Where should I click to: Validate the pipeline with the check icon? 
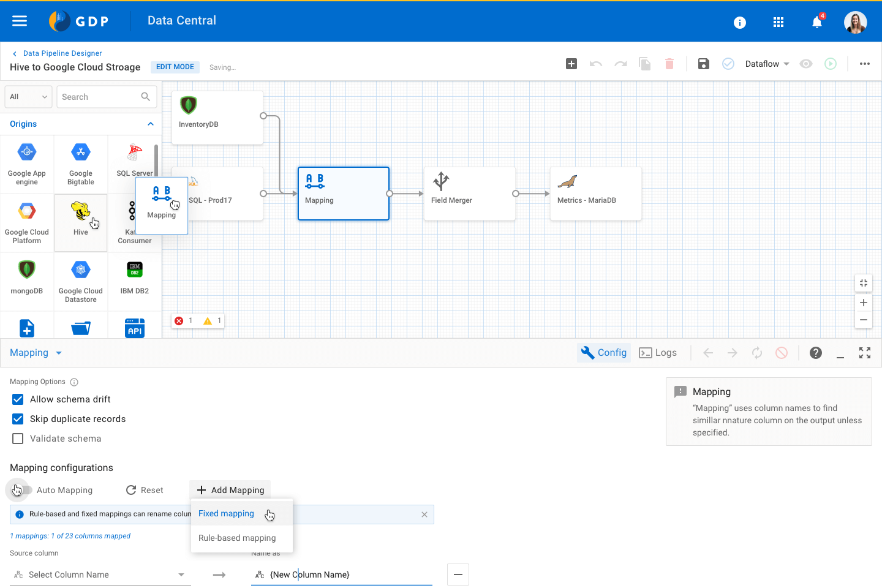728,63
